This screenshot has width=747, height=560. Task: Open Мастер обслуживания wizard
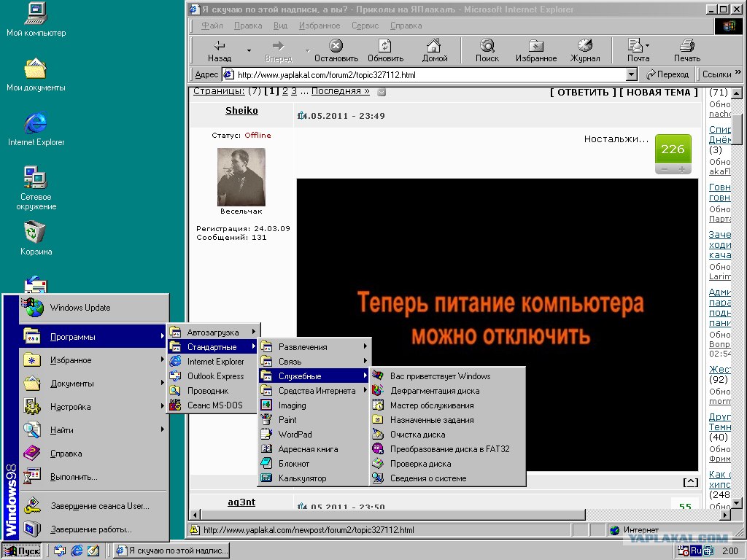[x=448, y=405]
